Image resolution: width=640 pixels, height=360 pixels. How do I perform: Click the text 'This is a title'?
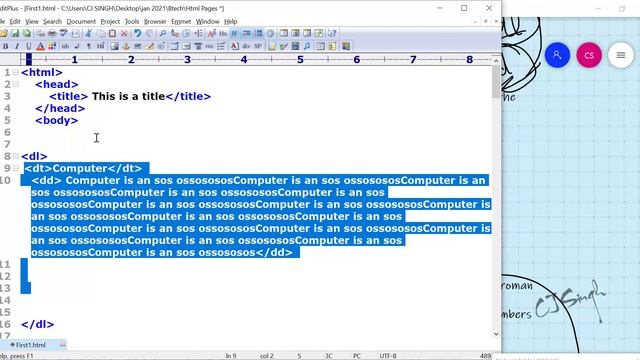pos(128,96)
